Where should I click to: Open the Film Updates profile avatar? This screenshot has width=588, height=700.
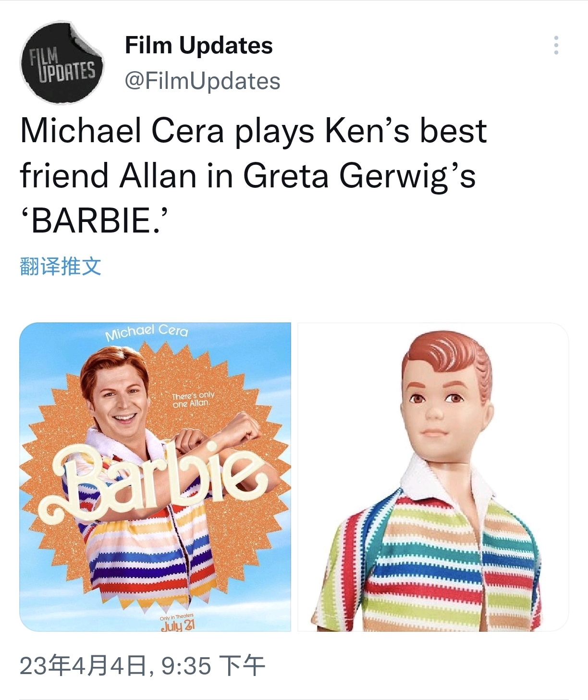(x=61, y=62)
